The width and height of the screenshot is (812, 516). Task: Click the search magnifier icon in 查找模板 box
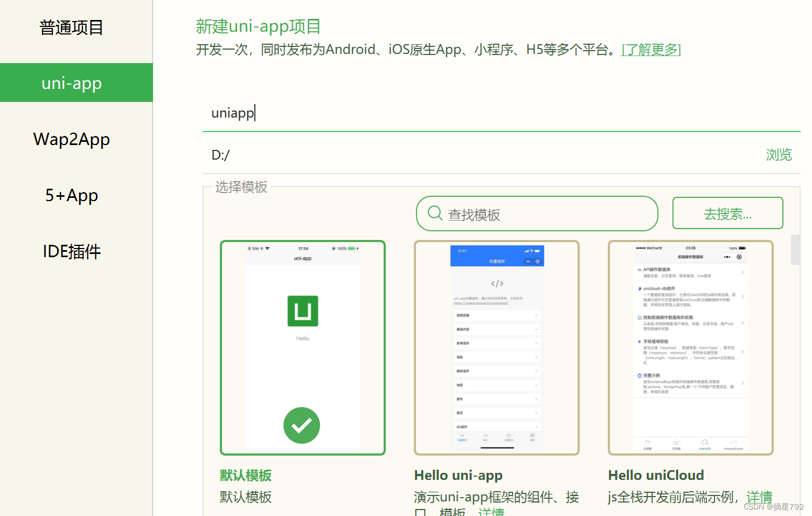coord(434,213)
